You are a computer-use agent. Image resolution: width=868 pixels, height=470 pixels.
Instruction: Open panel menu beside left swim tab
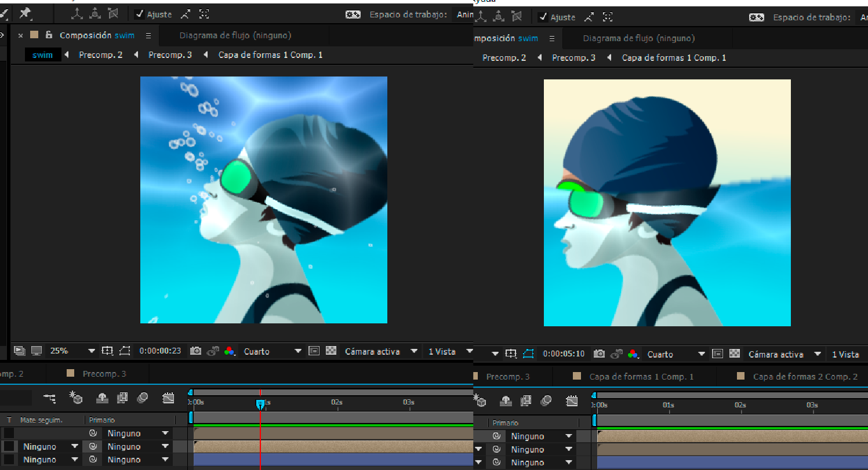(x=148, y=35)
